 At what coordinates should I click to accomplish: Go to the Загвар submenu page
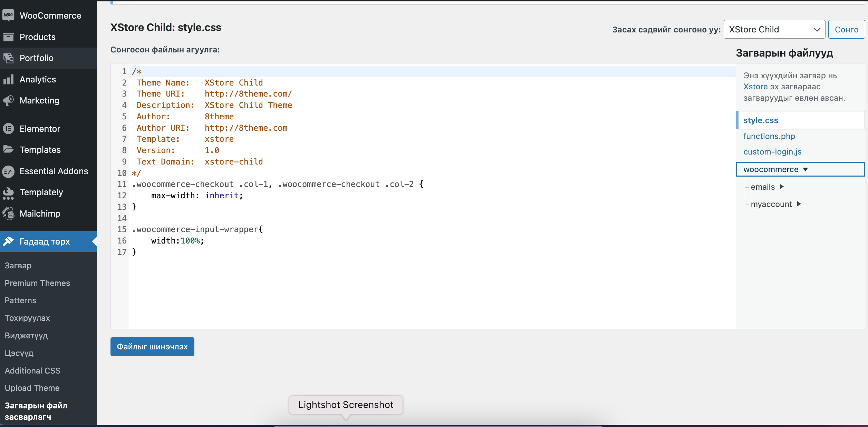coord(18,265)
